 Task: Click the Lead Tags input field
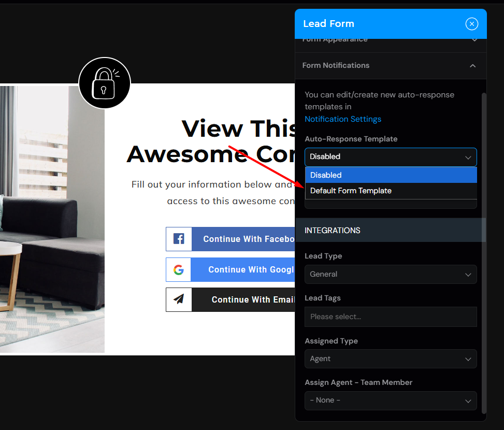(391, 317)
